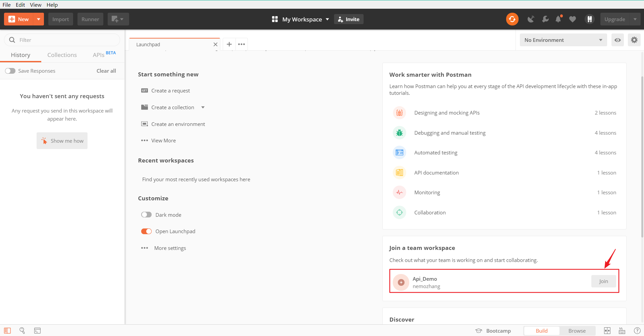The width and height of the screenshot is (644, 336).
Task: Click the Collaboration icon
Action: tap(399, 212)
